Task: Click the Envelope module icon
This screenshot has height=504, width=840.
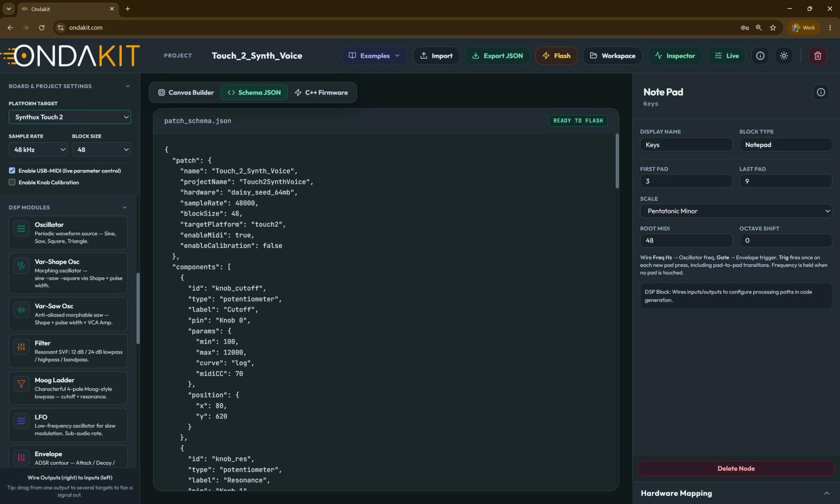Action: click(x=21, y=458)
